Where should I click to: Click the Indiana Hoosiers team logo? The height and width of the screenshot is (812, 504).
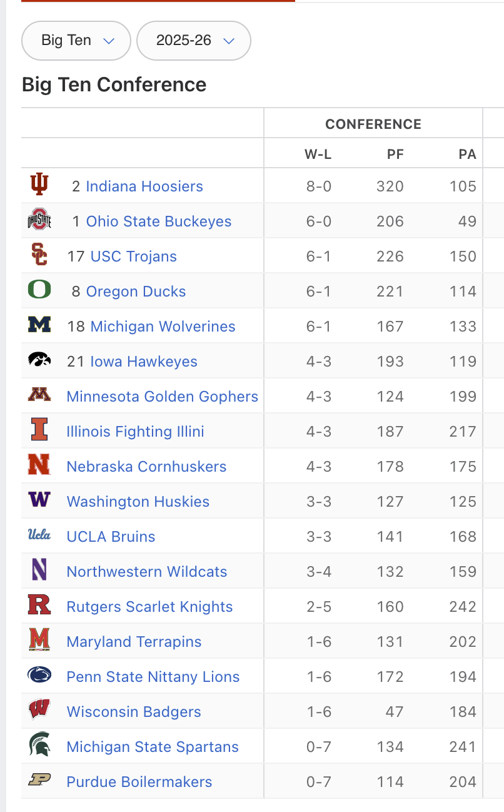coord(39,185)
